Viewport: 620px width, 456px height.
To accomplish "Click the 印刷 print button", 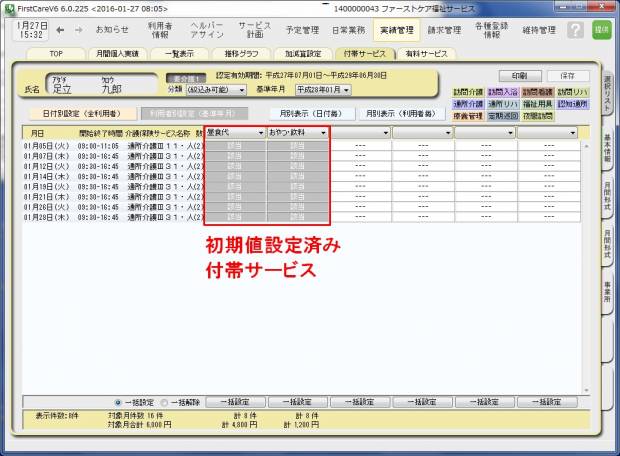I will pos(519,75).
